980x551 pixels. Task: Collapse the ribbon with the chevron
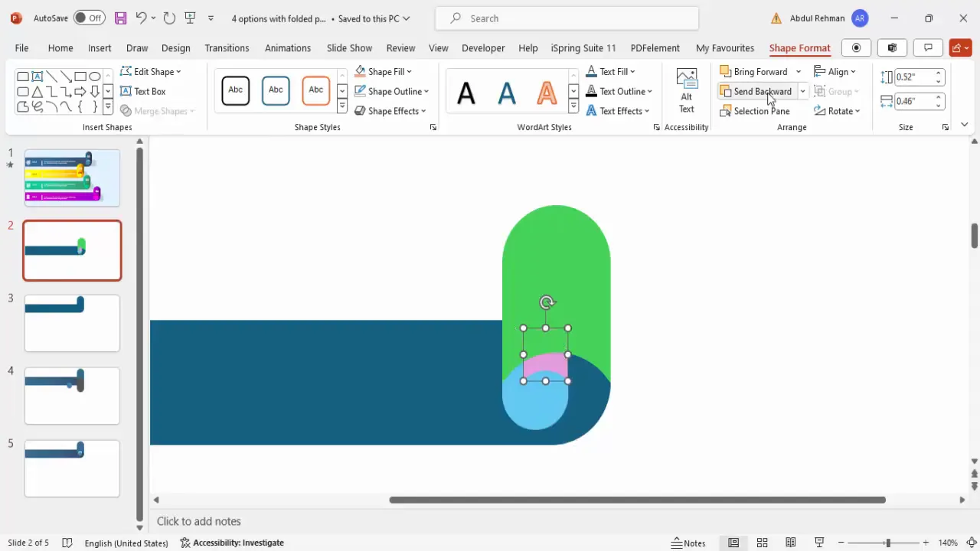point(964,125)
